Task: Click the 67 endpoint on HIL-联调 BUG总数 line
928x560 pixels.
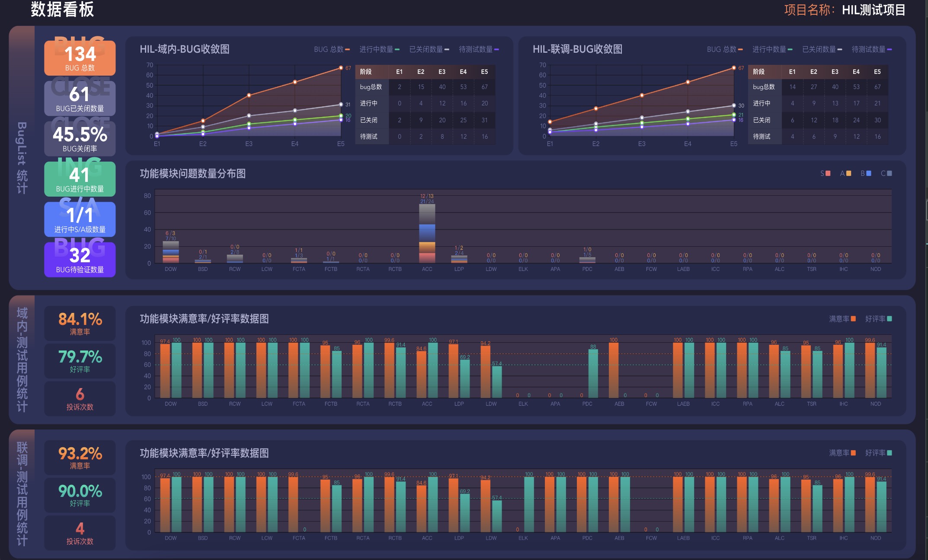Action: (x=734, y=68)
